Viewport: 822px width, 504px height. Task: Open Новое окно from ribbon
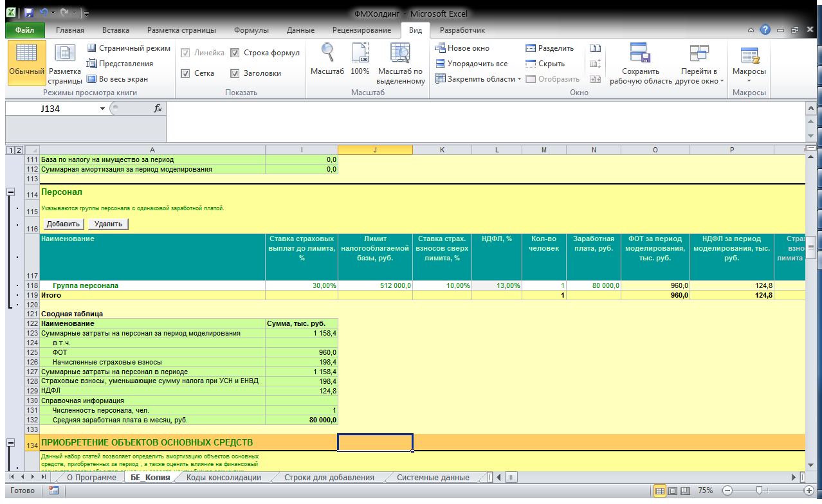click(462, 48)
